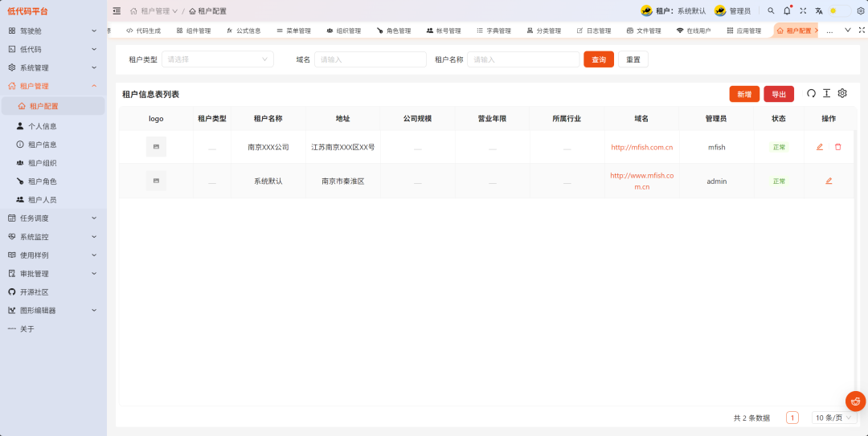
Task: Collapse 租户管理 sidebar menu
Action: coord(53,86)
